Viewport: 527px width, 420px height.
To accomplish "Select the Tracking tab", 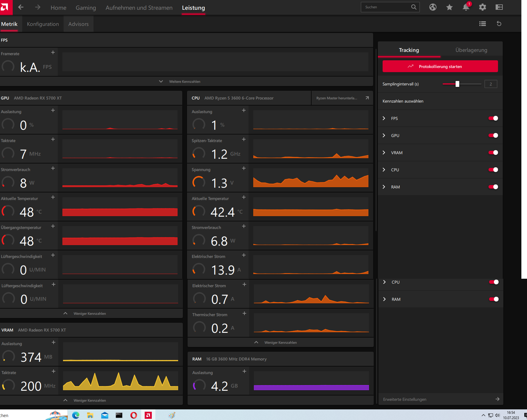I will click(x=409, y=50).
